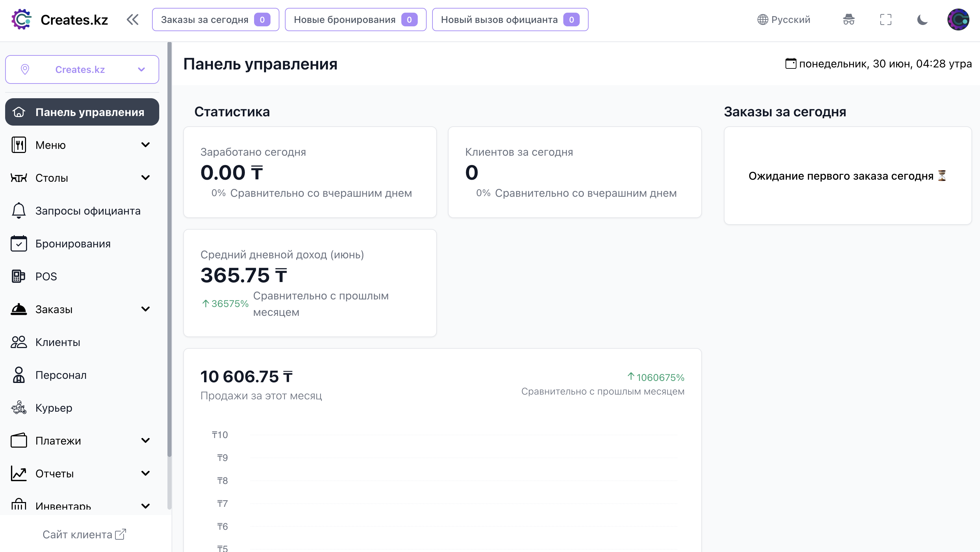The height and width of the screenshot is (552, 980).
Task: Open Creates.kz branch selector dropdown
Action: (x=82, y=69)
